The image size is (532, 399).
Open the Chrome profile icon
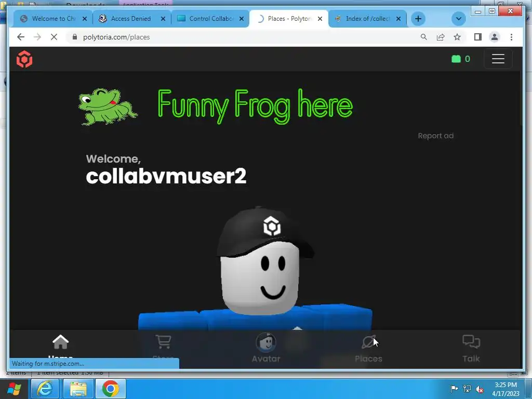coord(495,37)
